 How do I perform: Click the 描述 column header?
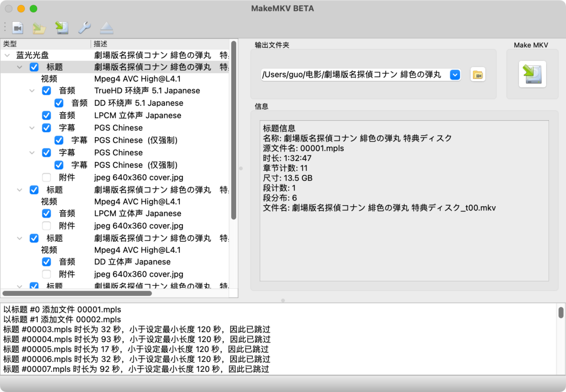(x=100, y=44)
